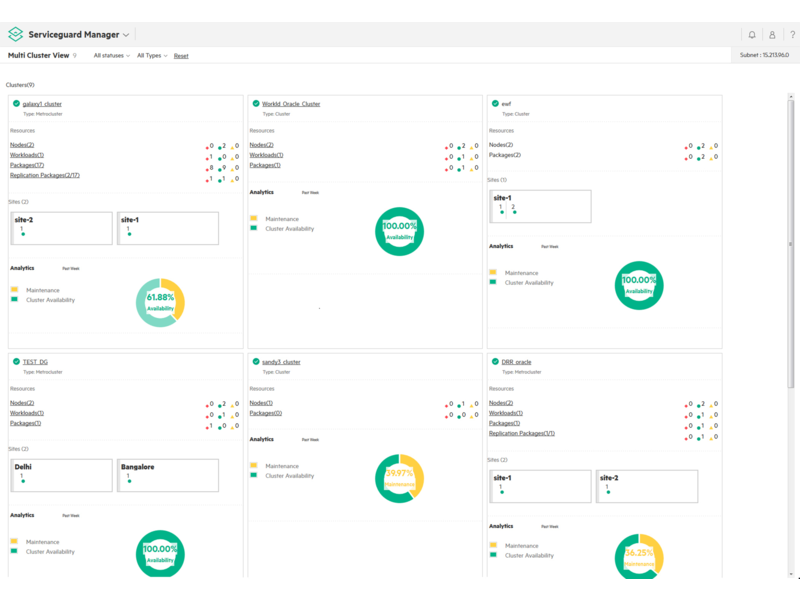Image resolution: width=800 pixels, height=600 pixels.
Task: Select the Delhi site box
Action: click(62, 476)
